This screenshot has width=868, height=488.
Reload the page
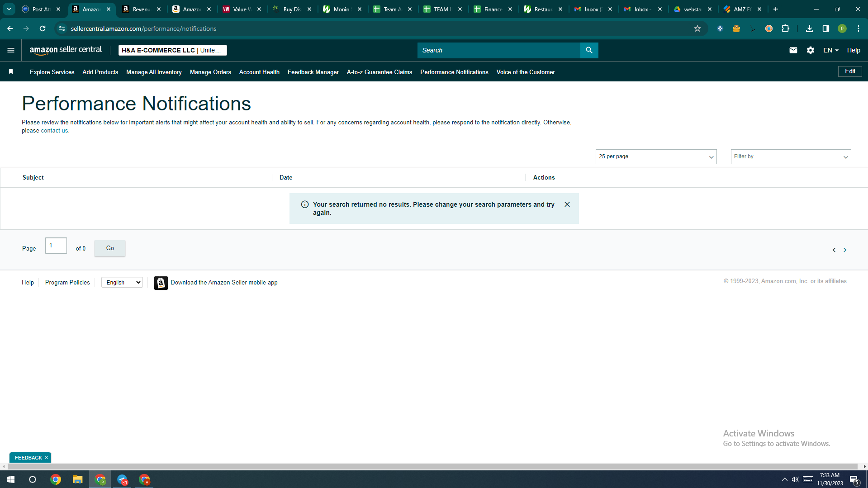pos(43,28)
